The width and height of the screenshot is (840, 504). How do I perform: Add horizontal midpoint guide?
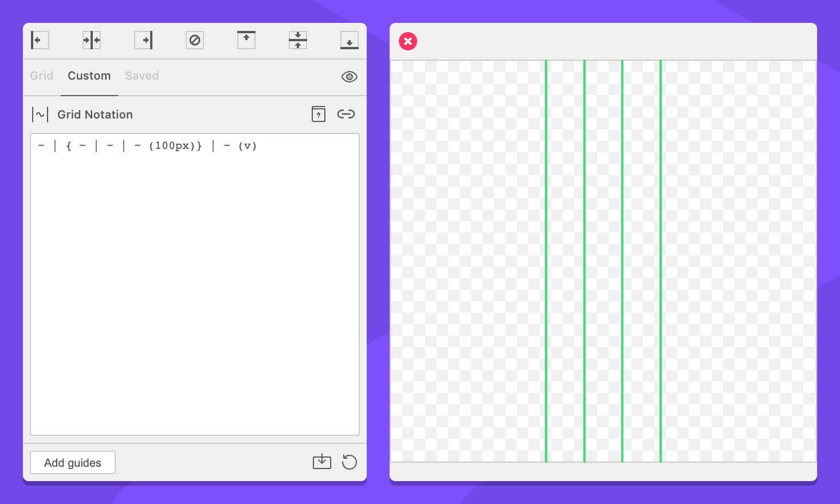tap(298, 40)
